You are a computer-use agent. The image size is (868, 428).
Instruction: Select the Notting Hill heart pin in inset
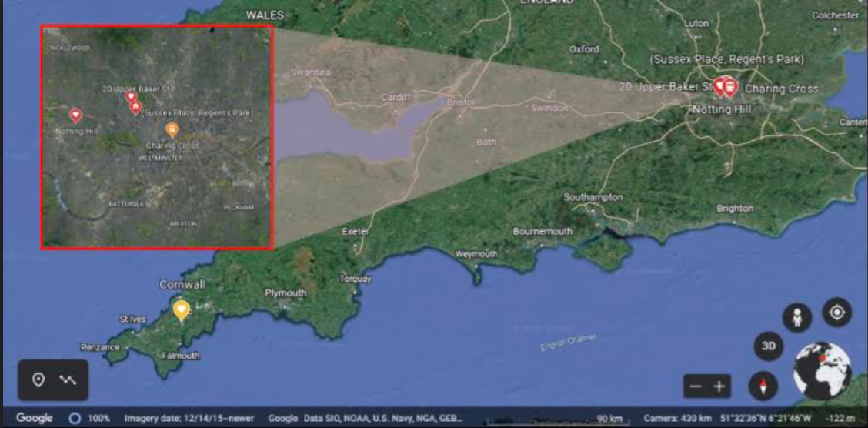click(x=75, y=115)
